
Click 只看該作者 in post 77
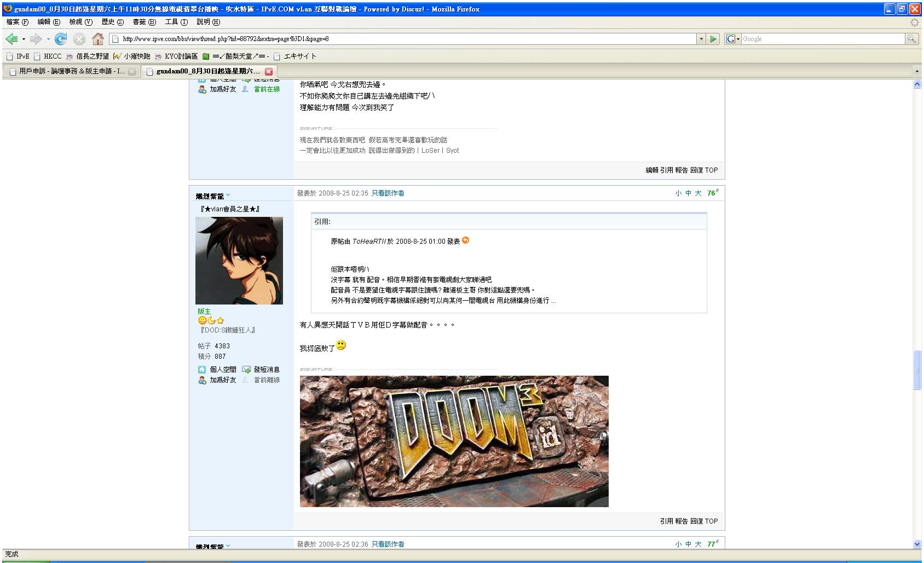388,544
